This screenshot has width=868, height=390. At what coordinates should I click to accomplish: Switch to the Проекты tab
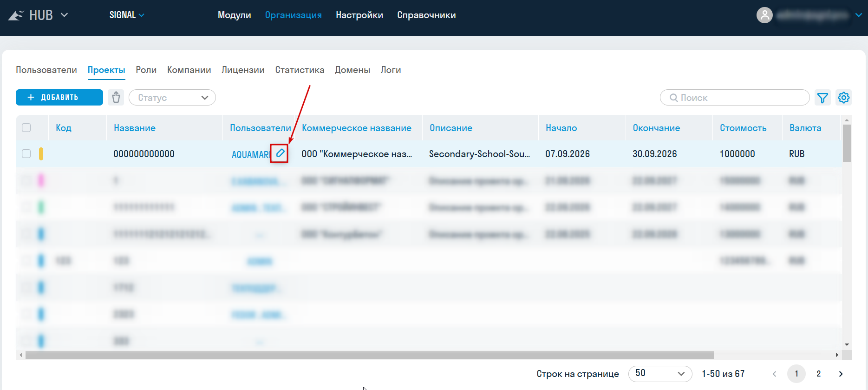click(106, 70)
